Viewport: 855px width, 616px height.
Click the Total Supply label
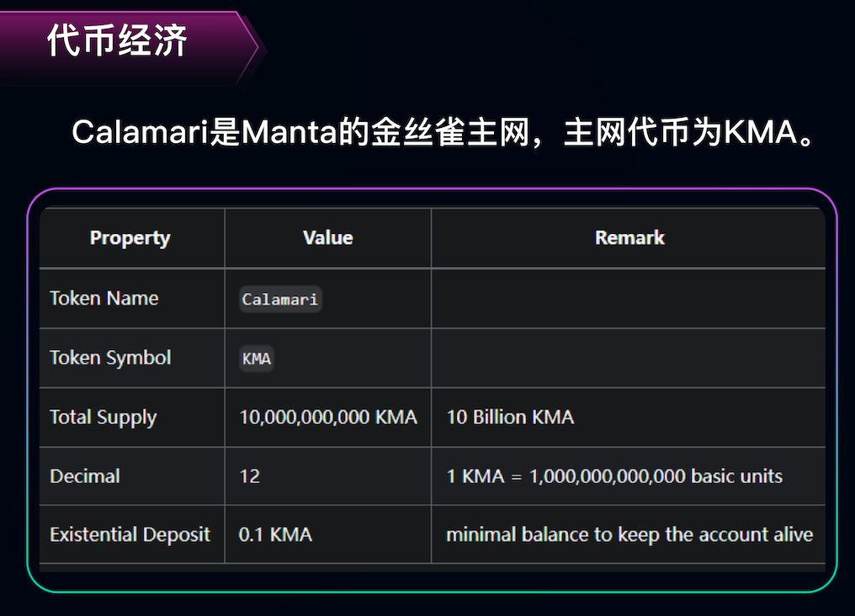pyautogui.click(x=103, y=417)
